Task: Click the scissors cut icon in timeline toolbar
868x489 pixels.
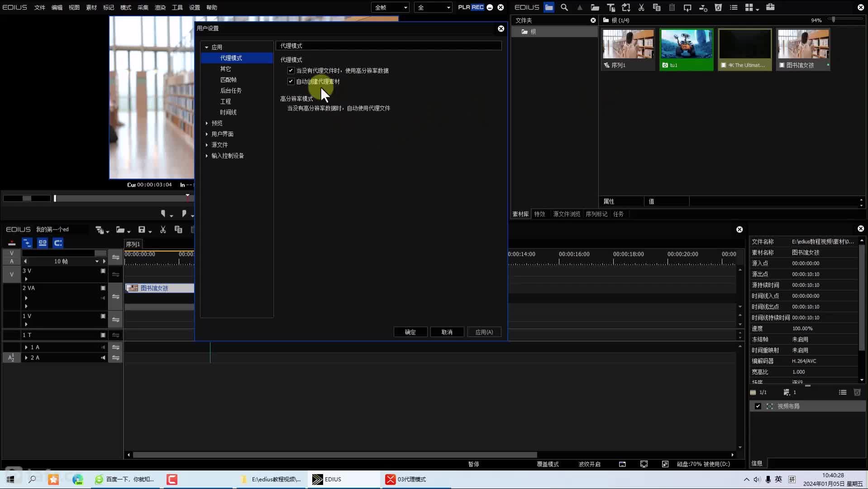Action: [x=163, y=230]
